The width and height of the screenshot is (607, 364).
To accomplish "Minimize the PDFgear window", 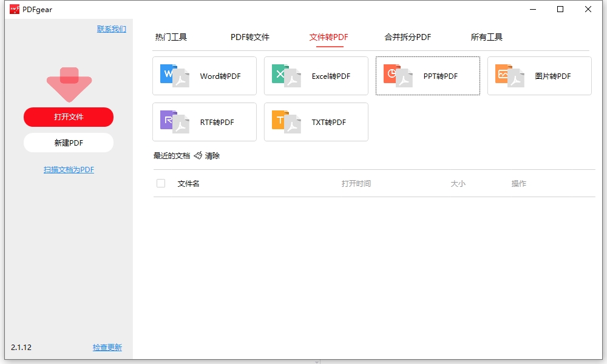I will click(533, 9).
